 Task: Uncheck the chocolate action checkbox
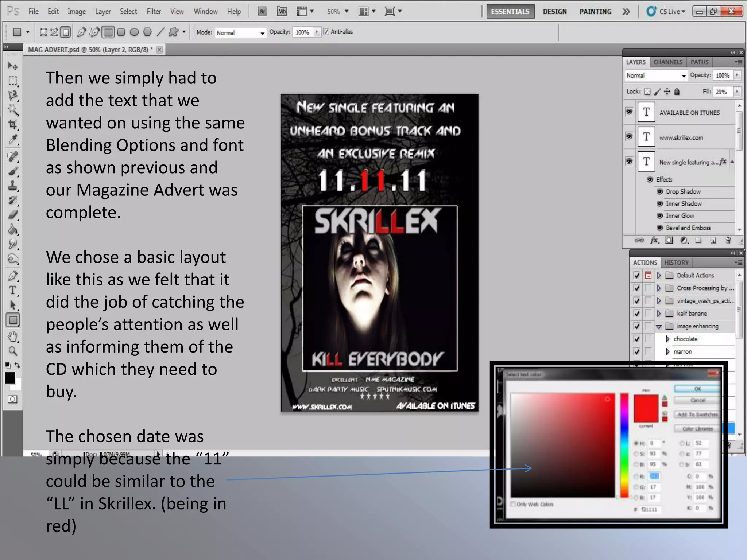click(x=637, y=339)
